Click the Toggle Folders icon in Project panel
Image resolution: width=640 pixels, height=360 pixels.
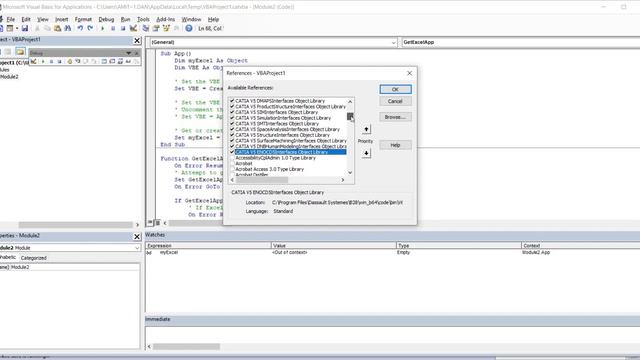20,52
